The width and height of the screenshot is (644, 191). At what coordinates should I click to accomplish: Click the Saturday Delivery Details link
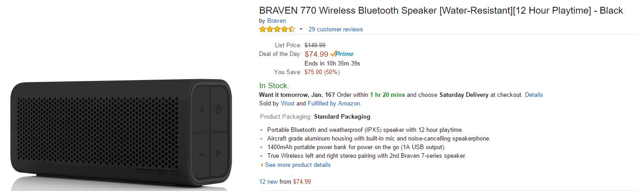[x=534, y=95]
